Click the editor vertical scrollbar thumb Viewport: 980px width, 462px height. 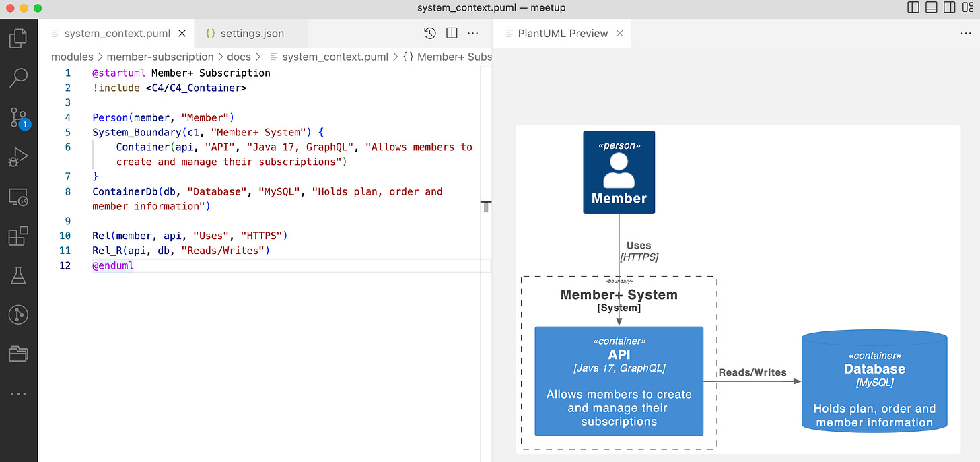[x=486, y=206]
